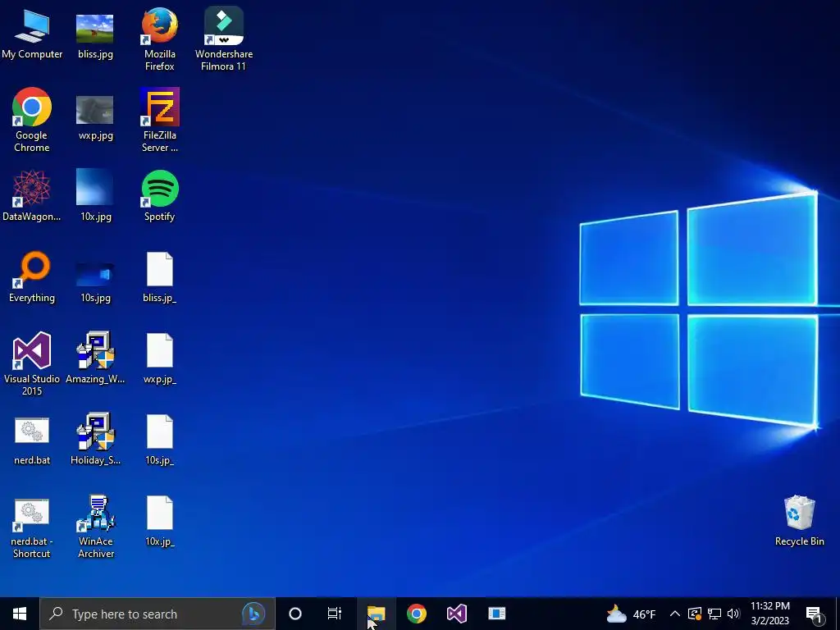Select the Spotify desktop shortcut
Image resolution: width=840 pixels, height=630 pixels.
pyautogui.click(x=160, y=197)
